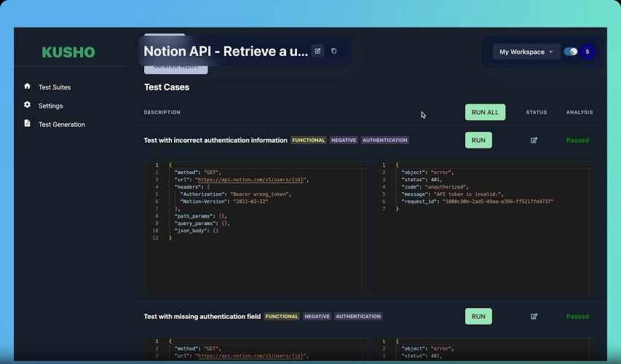Edit the incorrect authentication test case

(x=534, y=141)
